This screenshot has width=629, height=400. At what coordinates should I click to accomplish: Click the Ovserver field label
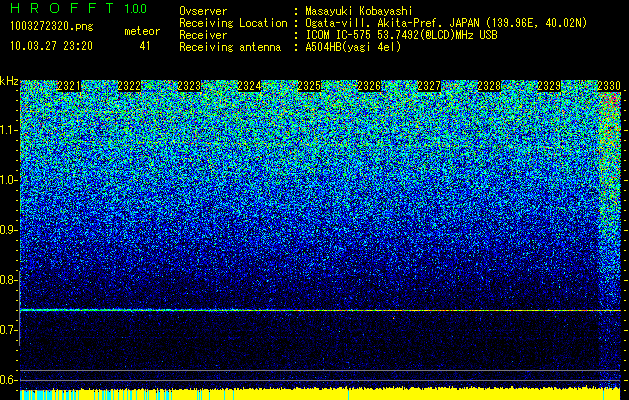pyautogui.click(x=203, y=11)
